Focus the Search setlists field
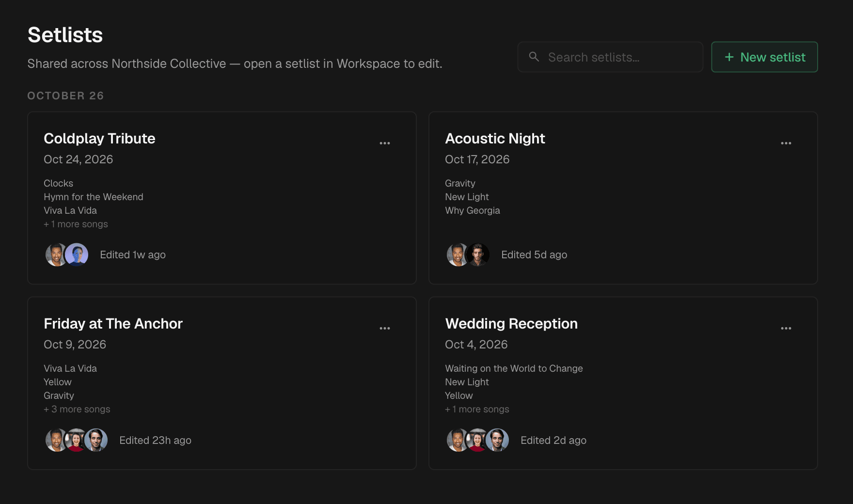The image size is (853, 504). 610,57
